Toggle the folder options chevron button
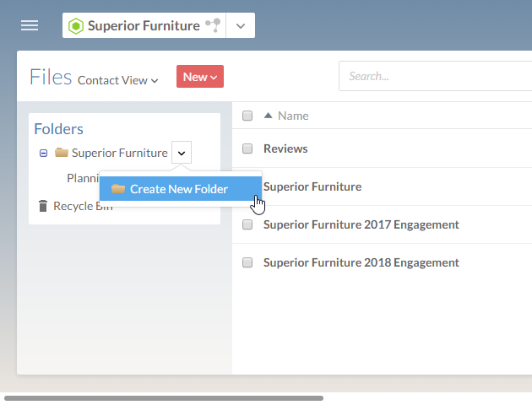This screenshot has height=405, width=532. pos(182,153)
